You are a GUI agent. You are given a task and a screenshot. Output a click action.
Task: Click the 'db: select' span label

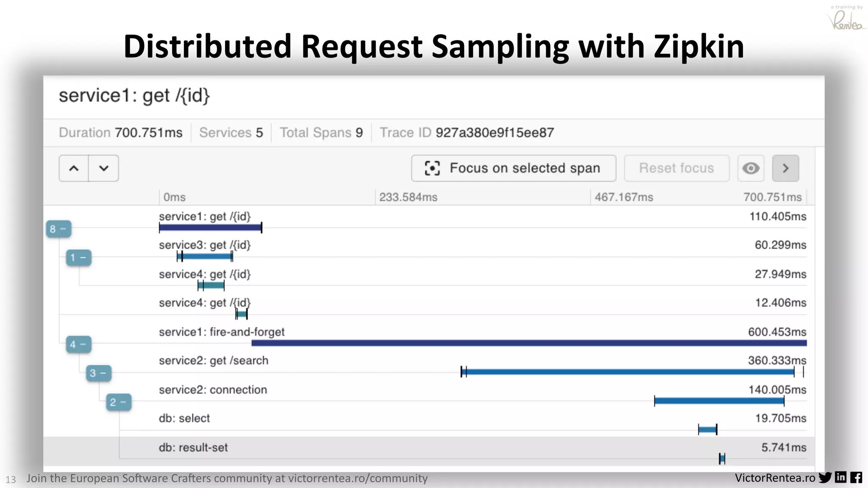pos(184,419)
